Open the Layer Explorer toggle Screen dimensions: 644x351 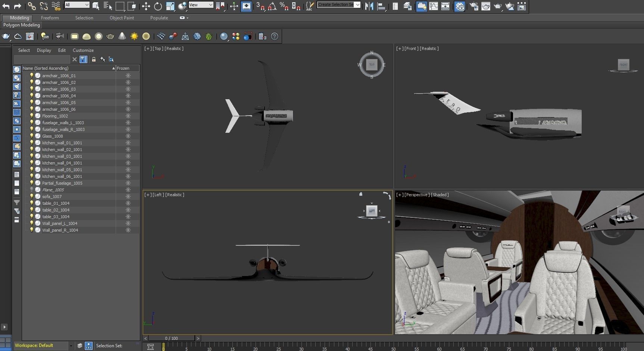[407, 6]
